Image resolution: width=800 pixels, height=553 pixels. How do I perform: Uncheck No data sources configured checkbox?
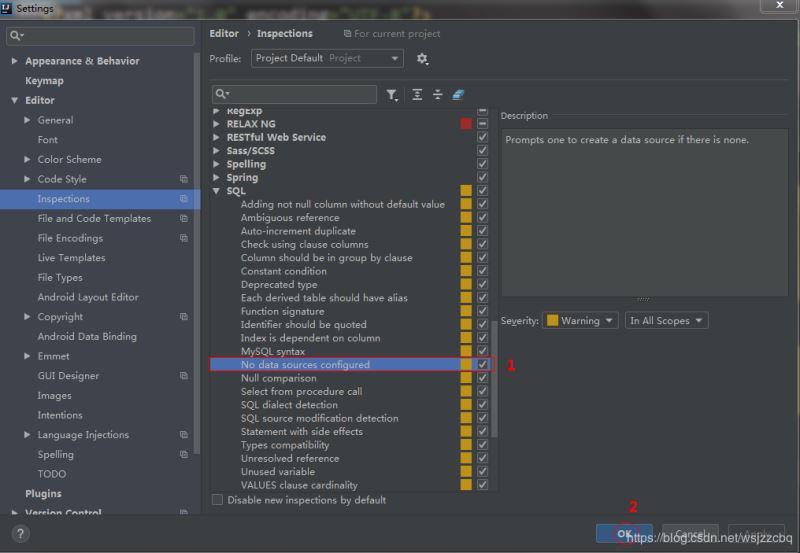pos(482,364)
